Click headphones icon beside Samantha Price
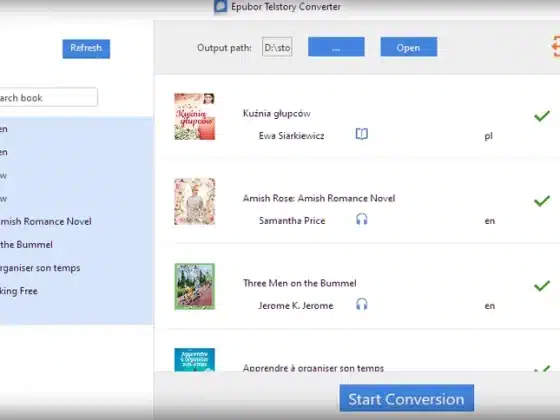 point(361,219)
